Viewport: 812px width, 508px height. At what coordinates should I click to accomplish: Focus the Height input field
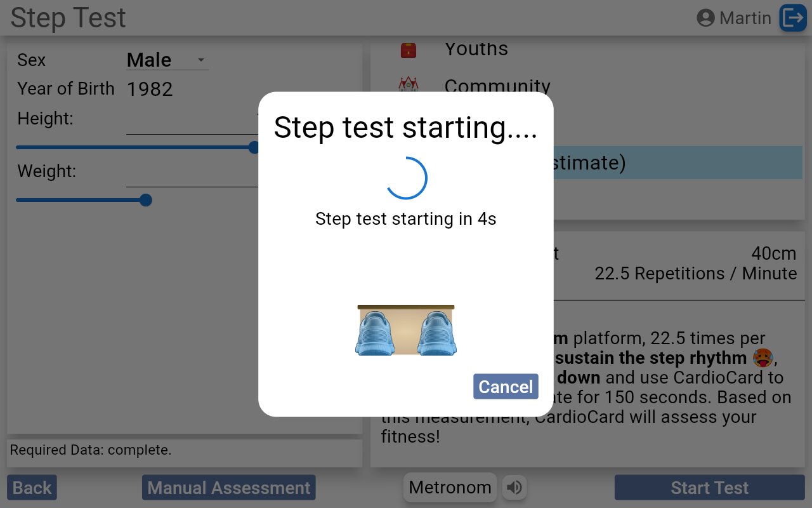(x=192, y=122)
